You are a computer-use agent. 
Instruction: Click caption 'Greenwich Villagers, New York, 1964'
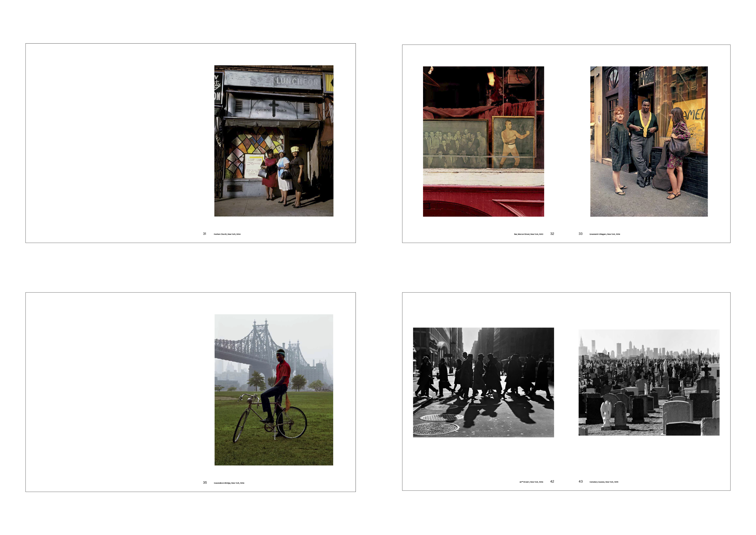(x=604, y=234)
